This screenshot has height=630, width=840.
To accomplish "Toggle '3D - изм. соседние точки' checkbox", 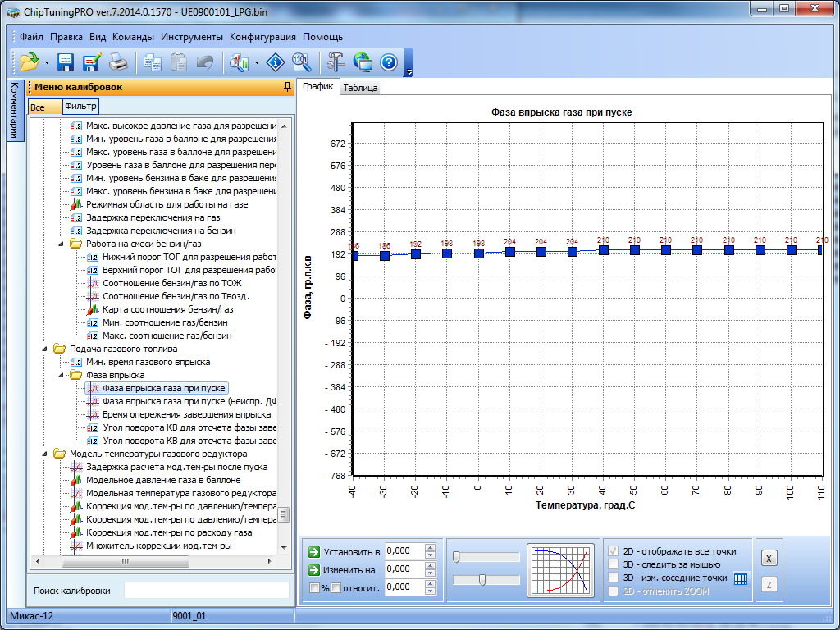I will [x=613, y=577].
